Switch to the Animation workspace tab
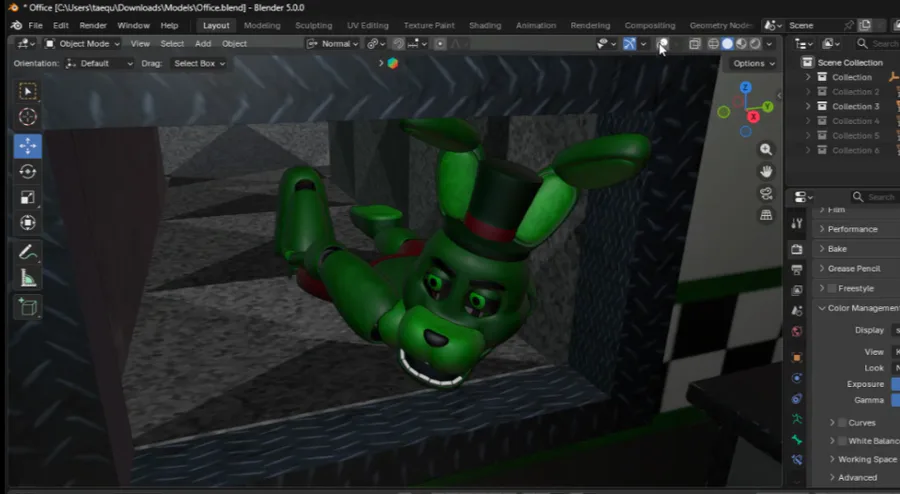The image size is (900, 494). (536, 25)
